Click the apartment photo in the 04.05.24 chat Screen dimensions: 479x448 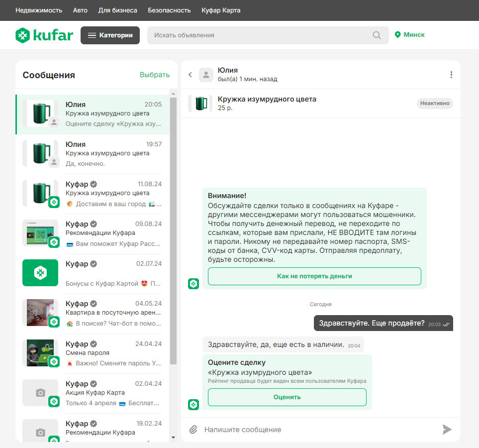40,313
